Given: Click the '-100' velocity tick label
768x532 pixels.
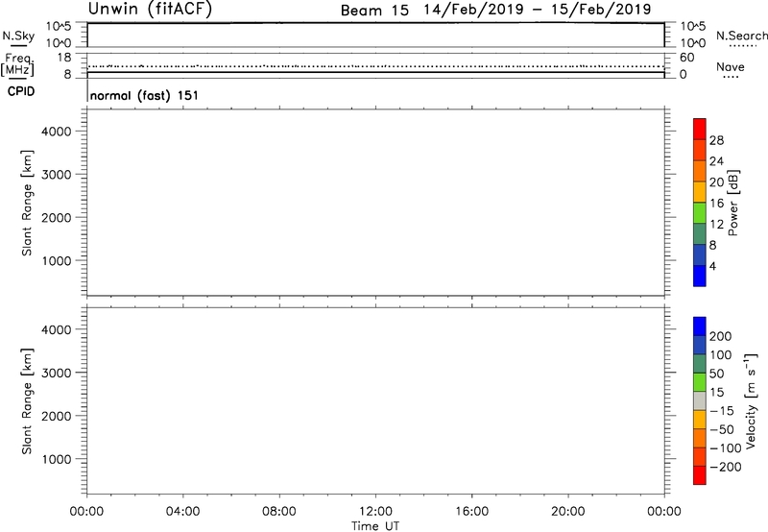Looking at the screenshot, I should [x=726, y=448].
